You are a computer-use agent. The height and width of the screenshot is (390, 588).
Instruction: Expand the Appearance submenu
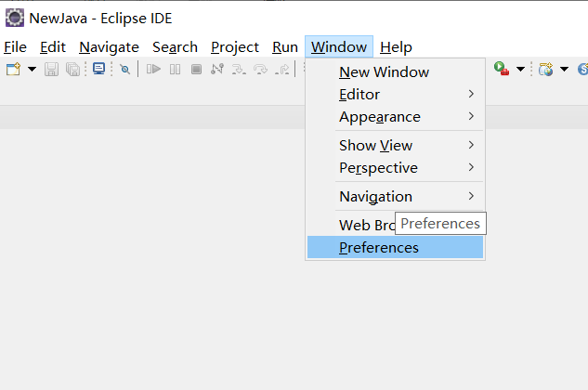point(395,117)
